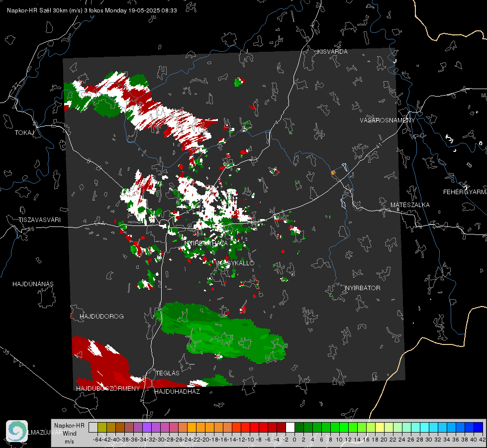This screenshot has width=487, height=448.
Task: Click the white swatch in the wind legend
Action: [290, 428]
